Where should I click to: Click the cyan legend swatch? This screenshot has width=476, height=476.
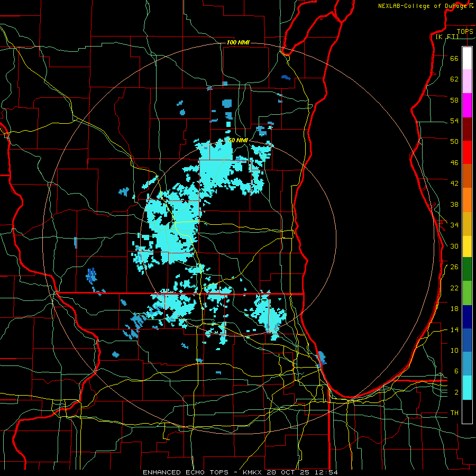click(x=467, y=388)
